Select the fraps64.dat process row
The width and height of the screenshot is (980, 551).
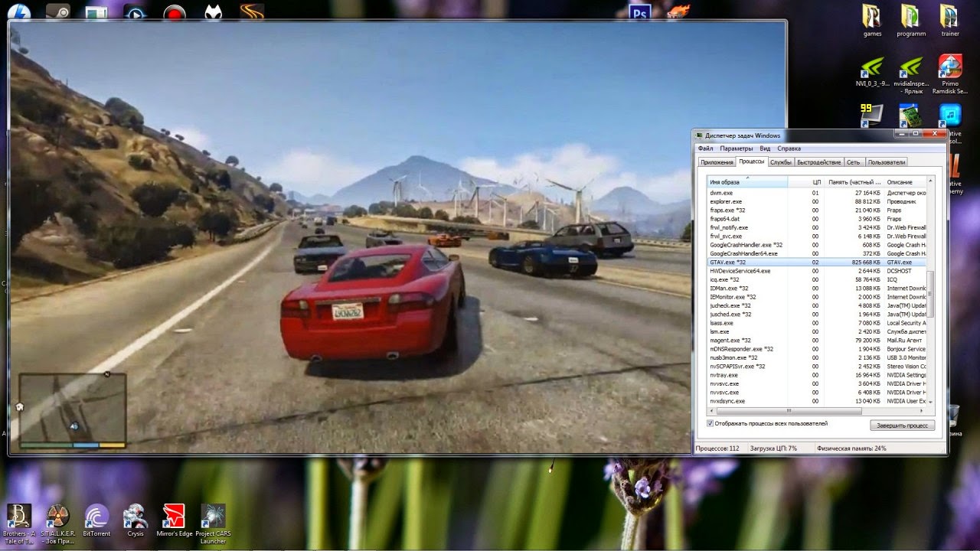(x=817, y=219)
